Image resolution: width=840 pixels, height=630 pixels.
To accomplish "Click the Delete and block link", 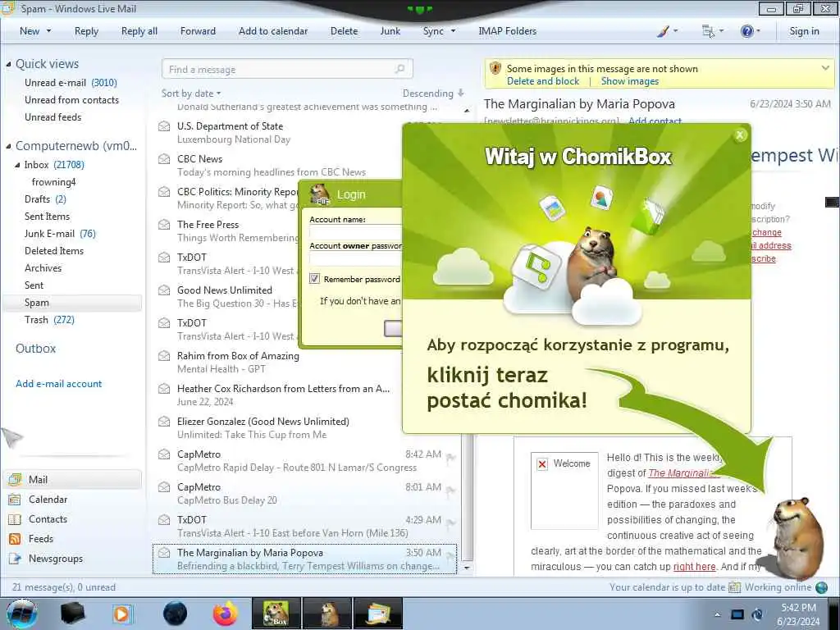I will pyautogui.click(x=543, y=81).
